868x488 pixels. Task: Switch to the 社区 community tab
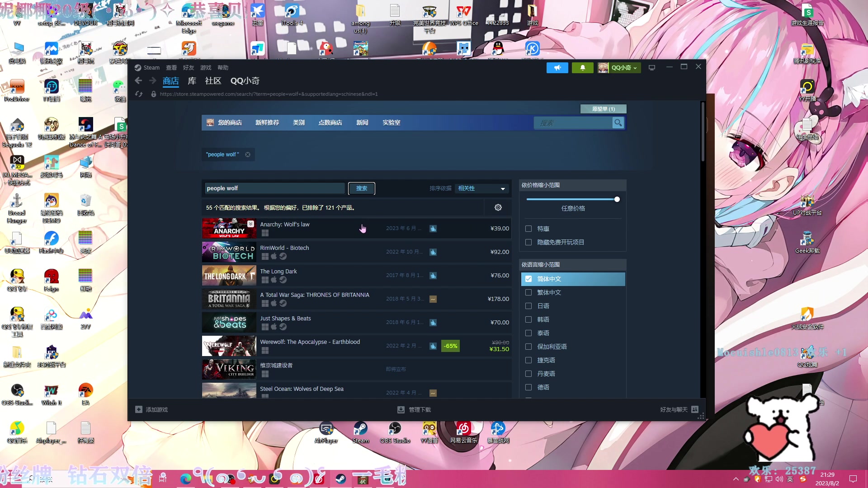[213, 81]
